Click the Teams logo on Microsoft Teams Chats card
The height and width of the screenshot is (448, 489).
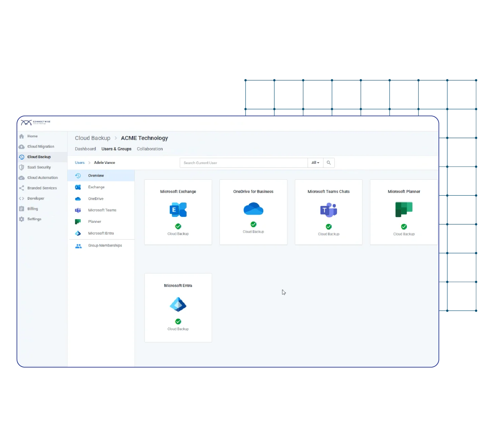[329, 210]
